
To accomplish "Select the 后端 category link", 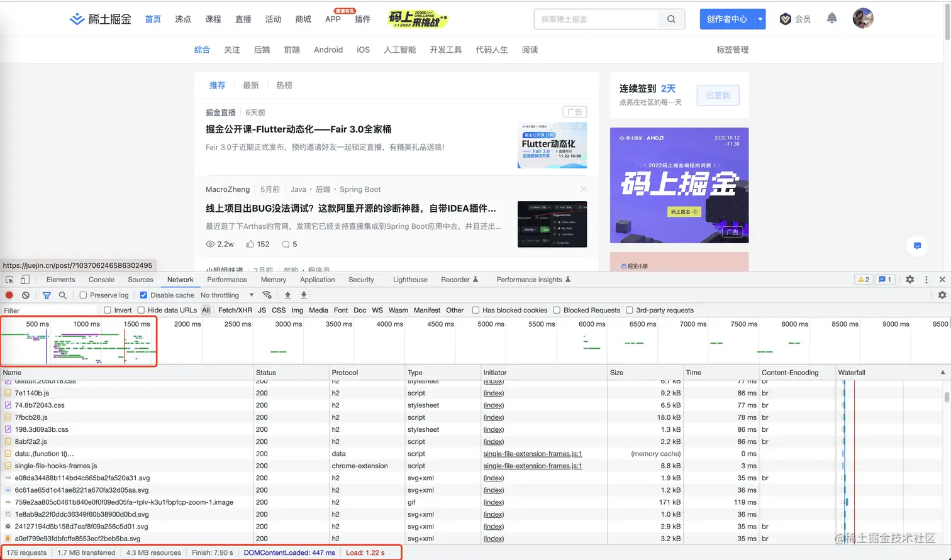I will point(262,50).
